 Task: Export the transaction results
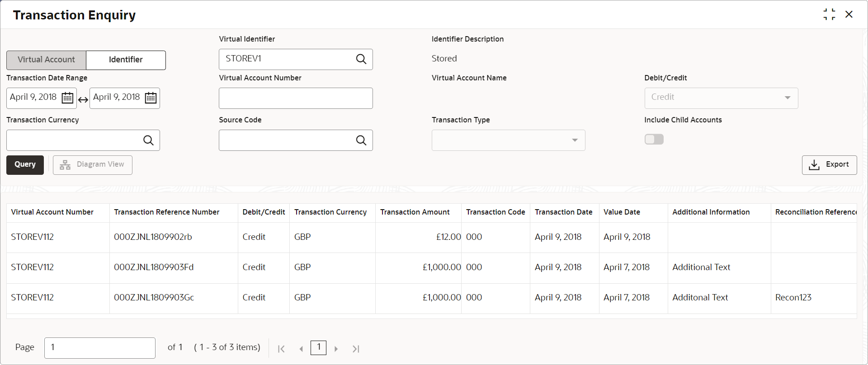[829, 164]
